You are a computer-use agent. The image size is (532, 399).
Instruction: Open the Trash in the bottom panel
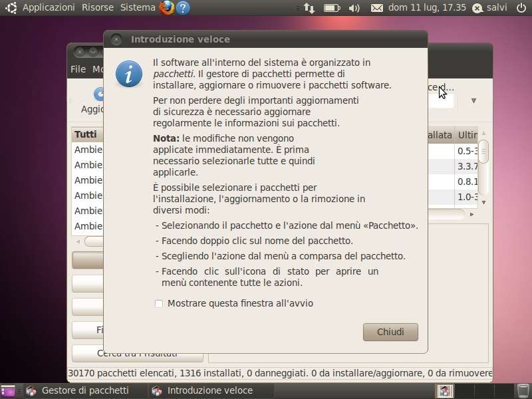point(523,391)
